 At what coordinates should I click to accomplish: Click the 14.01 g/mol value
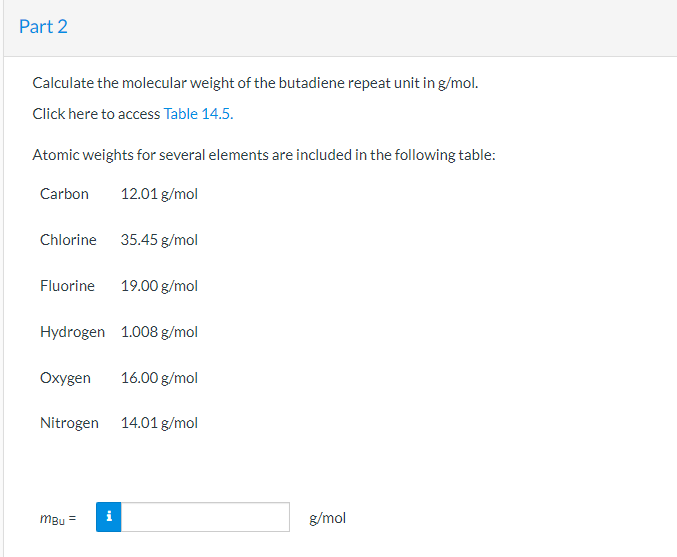(x=159, y=423)
